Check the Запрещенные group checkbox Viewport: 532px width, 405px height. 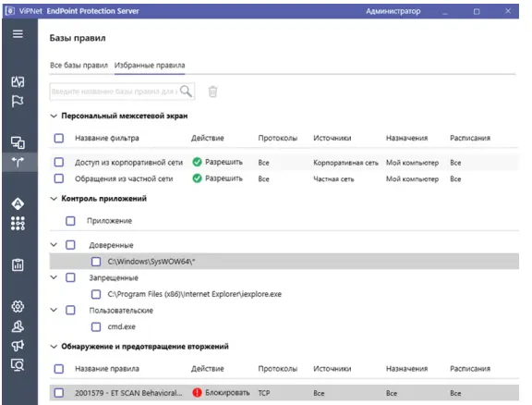click(x=70, y=277)
